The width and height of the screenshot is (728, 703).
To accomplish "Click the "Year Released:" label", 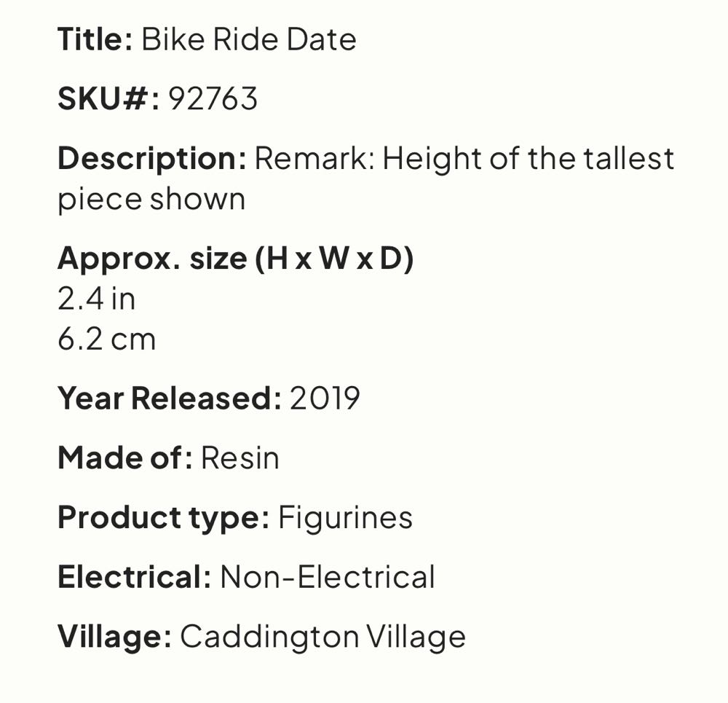I will 169,398.
